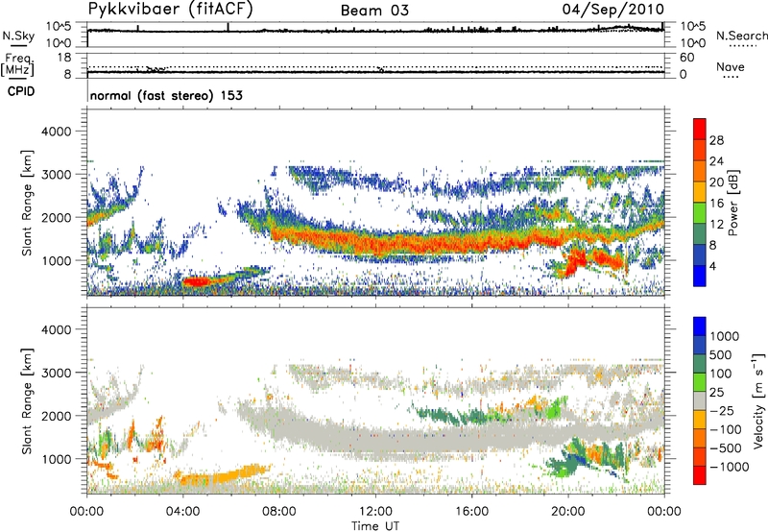Viewport: 768px width, 532px height.
Task: Click the 16 tick on Power color bar
Action: point(716,204)
